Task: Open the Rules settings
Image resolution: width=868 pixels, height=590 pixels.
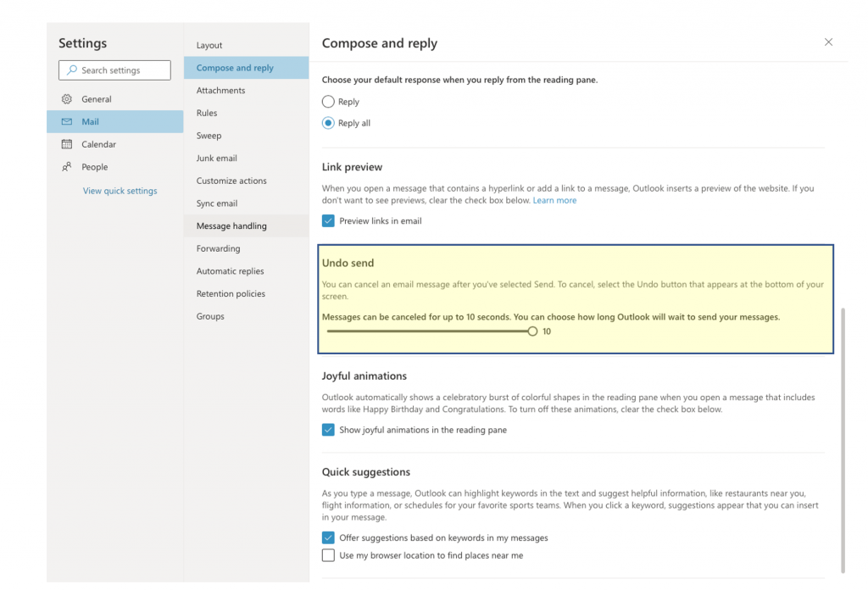Action: point(247,113)
